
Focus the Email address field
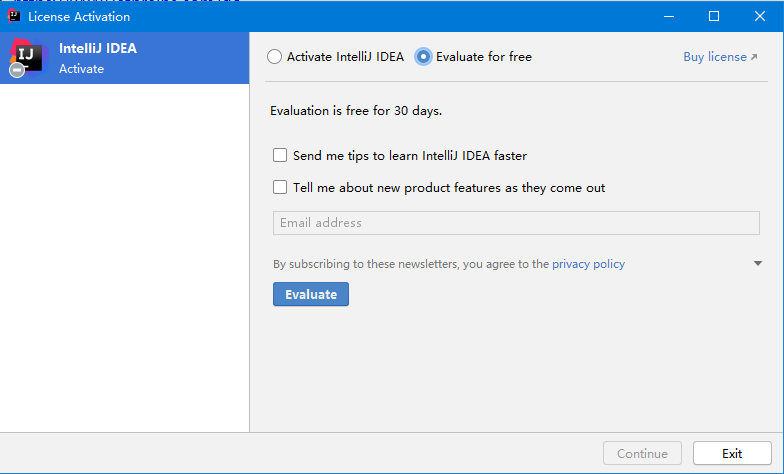(516, 223)
